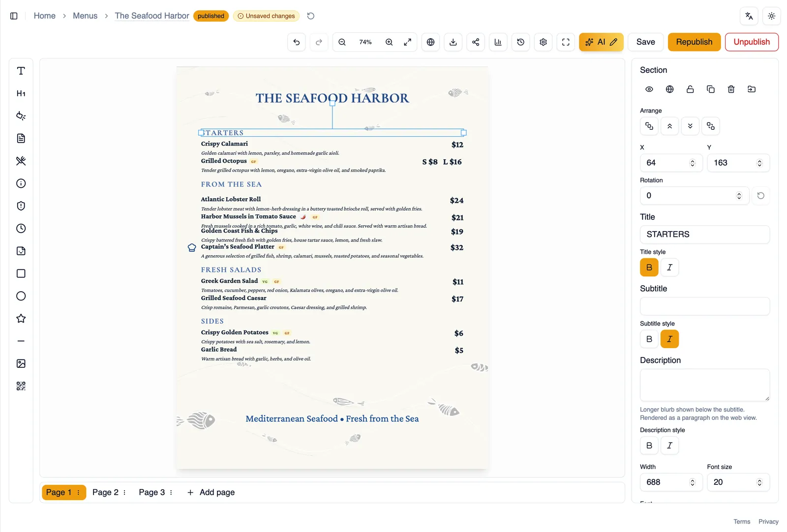This screenshot has width=787, height=532.
Task: Delete the selected section
Action: (x=731, y=89)
